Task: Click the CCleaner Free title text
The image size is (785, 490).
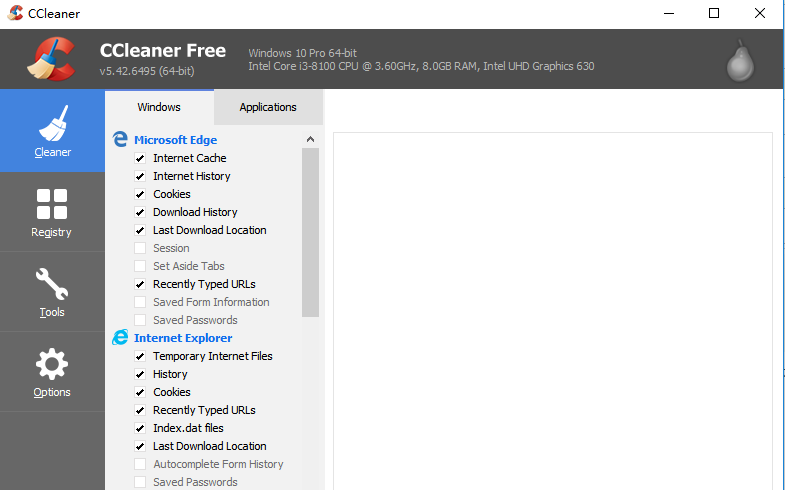Action: pyautogui.click(x=163, y=51)
